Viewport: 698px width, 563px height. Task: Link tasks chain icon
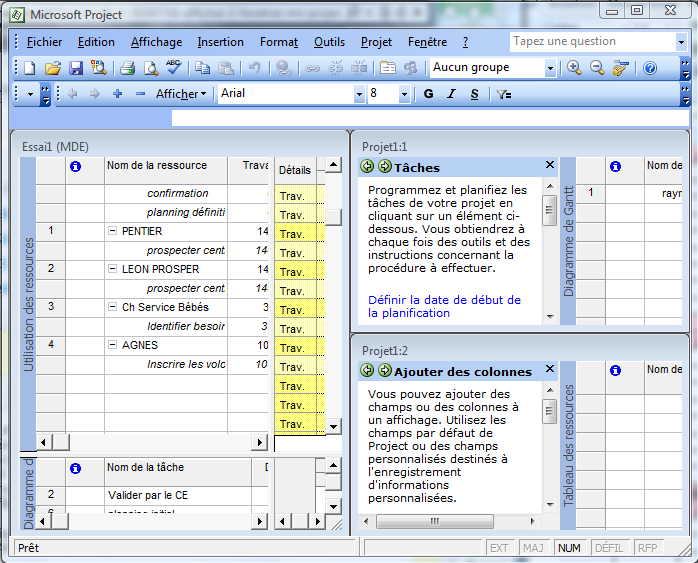(x=312, y=68)
